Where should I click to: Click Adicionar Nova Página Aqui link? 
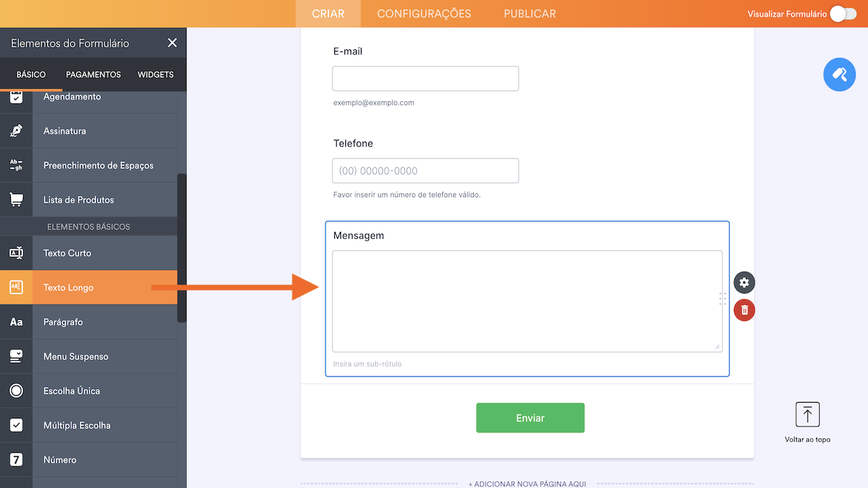(x=527, y=484)
